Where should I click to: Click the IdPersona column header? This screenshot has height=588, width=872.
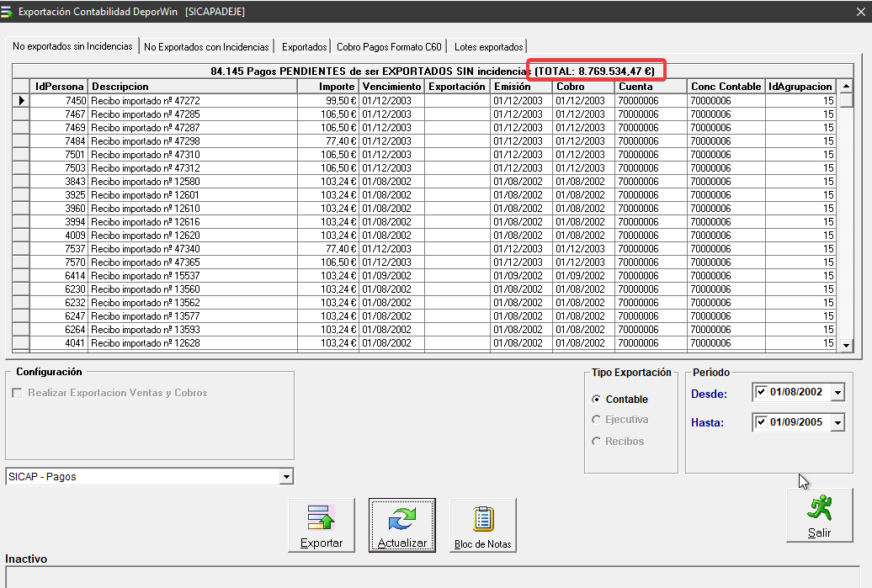click(58, 87)
